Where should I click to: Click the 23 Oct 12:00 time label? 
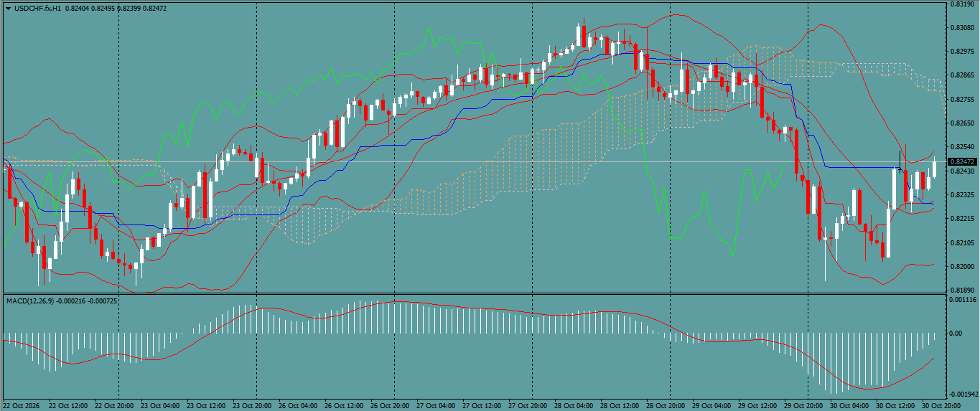click(206, 406)
